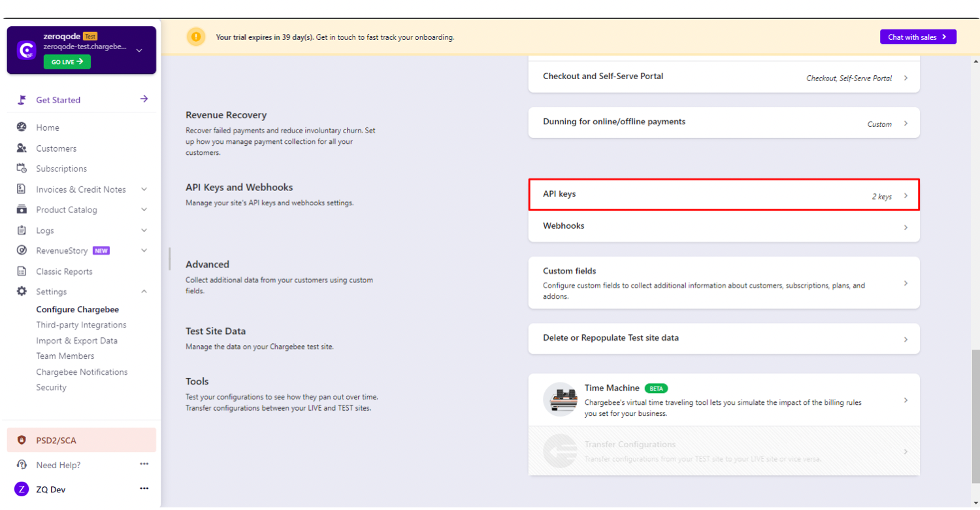Screen dimensions: 980x510
Task: Click the Product Catalog box icon
Action: coord(22,210)
